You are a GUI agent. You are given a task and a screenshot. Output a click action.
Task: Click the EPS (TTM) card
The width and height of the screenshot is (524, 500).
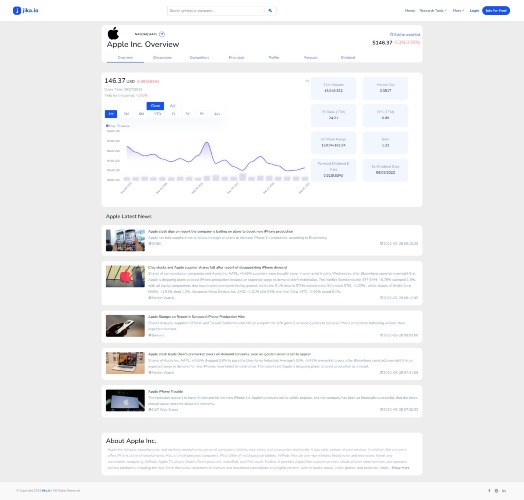(x=385, y=115)
